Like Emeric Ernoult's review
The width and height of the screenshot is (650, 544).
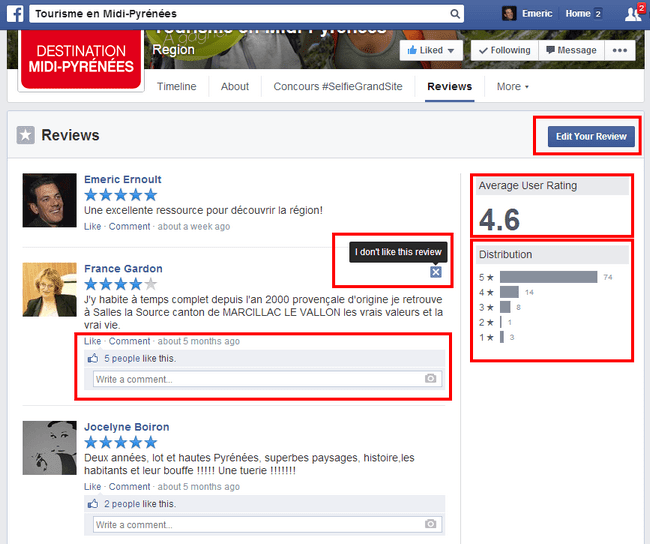coord(92,226)
